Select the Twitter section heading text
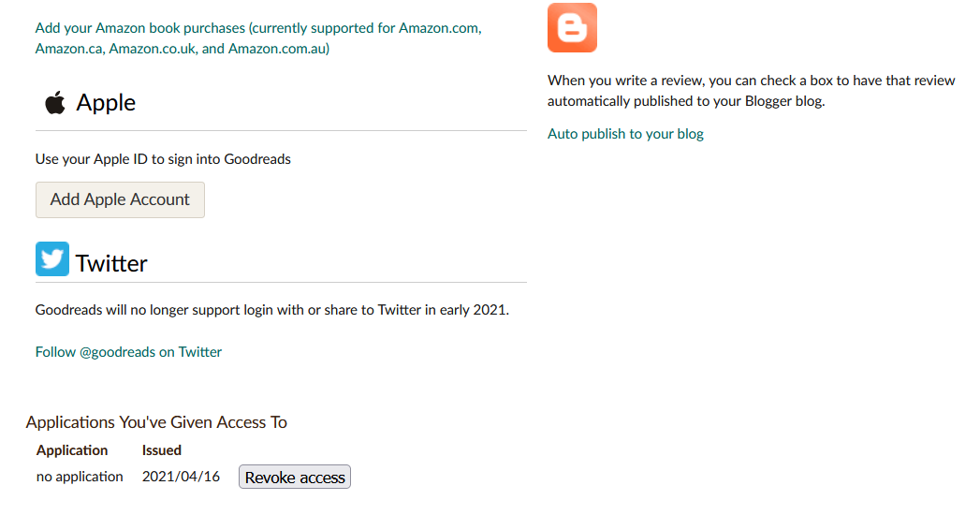 (111, 263)
